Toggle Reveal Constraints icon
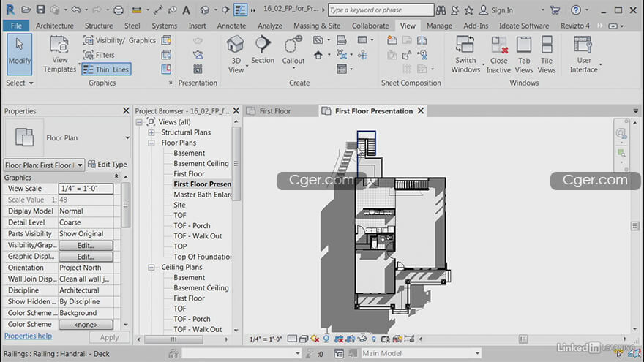The height and width of the screenshot is (362, 644). point(409,339)
